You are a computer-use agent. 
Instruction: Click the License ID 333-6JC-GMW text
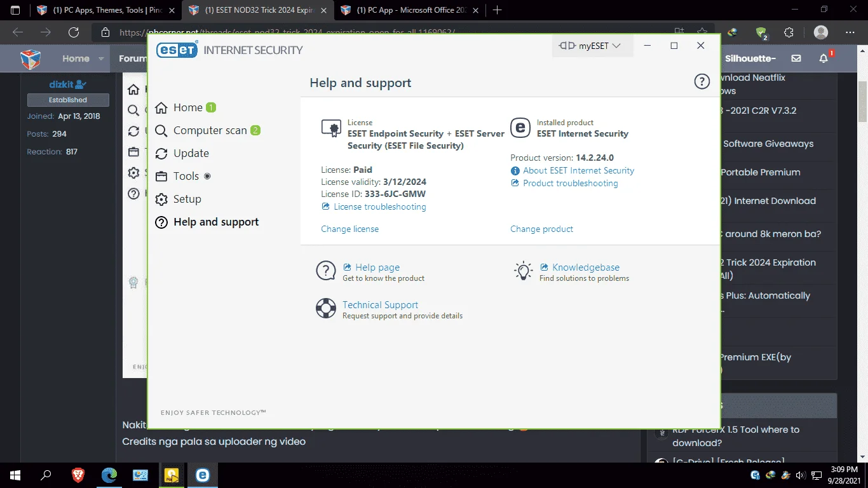(395, 194)
